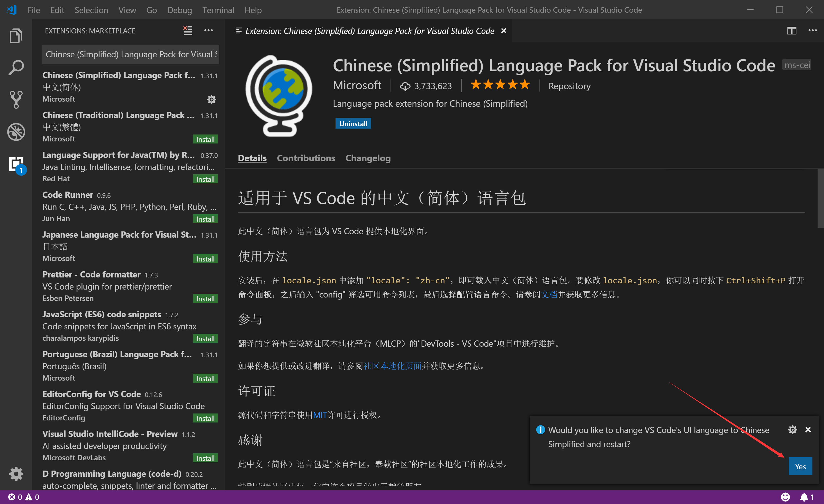Open the Selection menu

91,10
